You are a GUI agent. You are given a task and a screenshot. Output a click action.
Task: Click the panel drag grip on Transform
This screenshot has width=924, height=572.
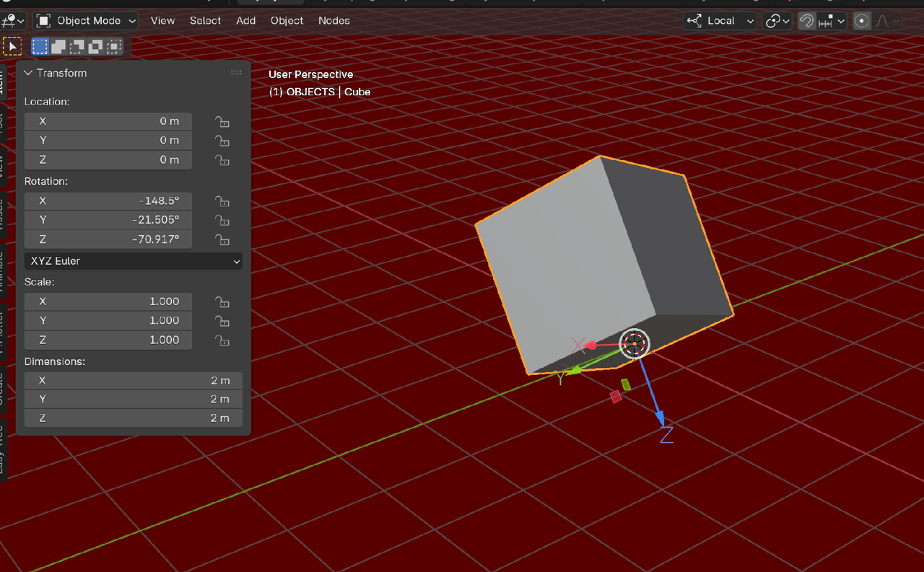click(x=236, y=73)
